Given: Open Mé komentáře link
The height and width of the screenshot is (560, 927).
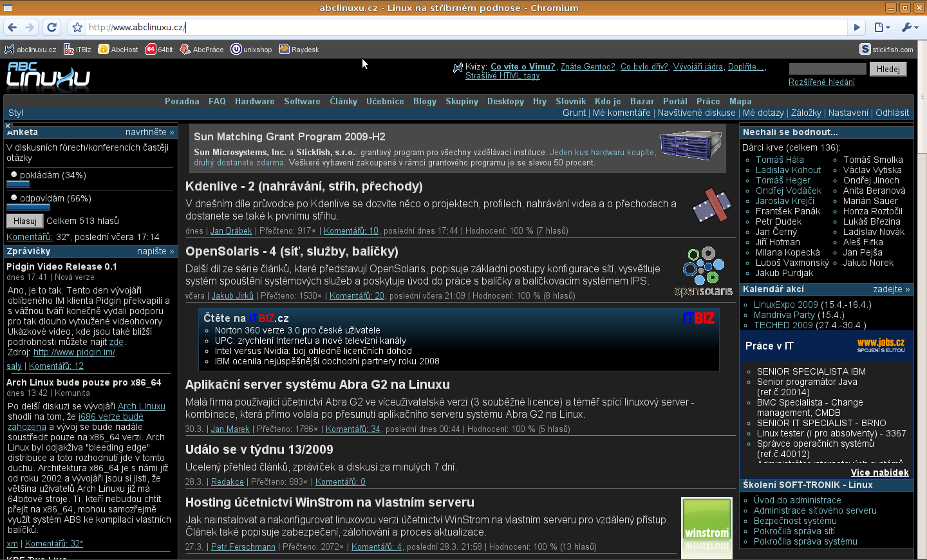Looking at the screenshot, I should click(x=622, y=113).
